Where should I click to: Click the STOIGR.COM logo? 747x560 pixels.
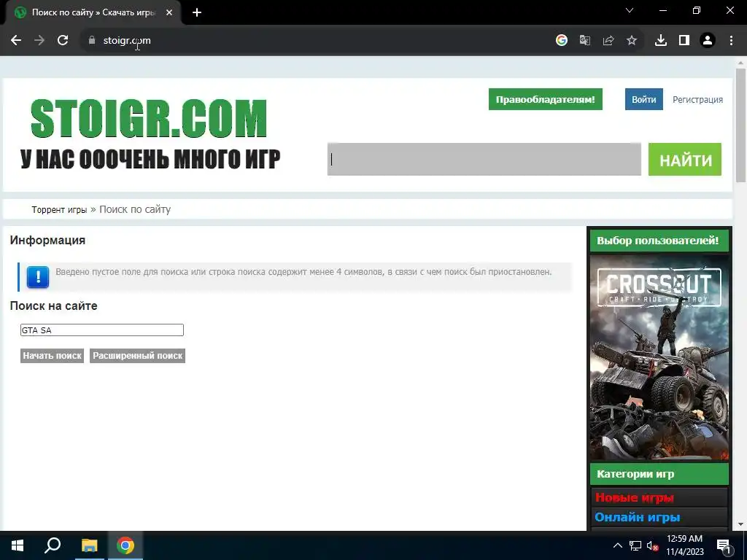[x=149, y=119]
